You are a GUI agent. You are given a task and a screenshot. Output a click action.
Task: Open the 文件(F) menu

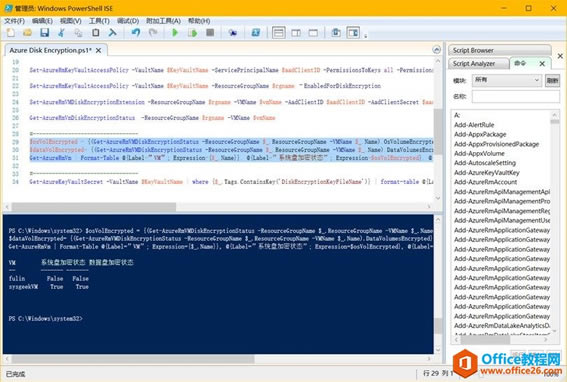[14, 21]
